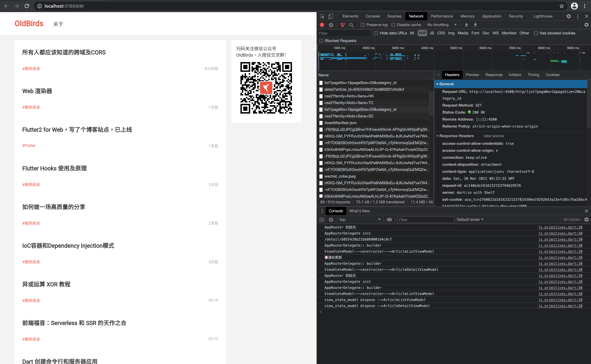This screenshot has height=364, width=591.
Task: Select the JS filter type
Action: (432, 33)
